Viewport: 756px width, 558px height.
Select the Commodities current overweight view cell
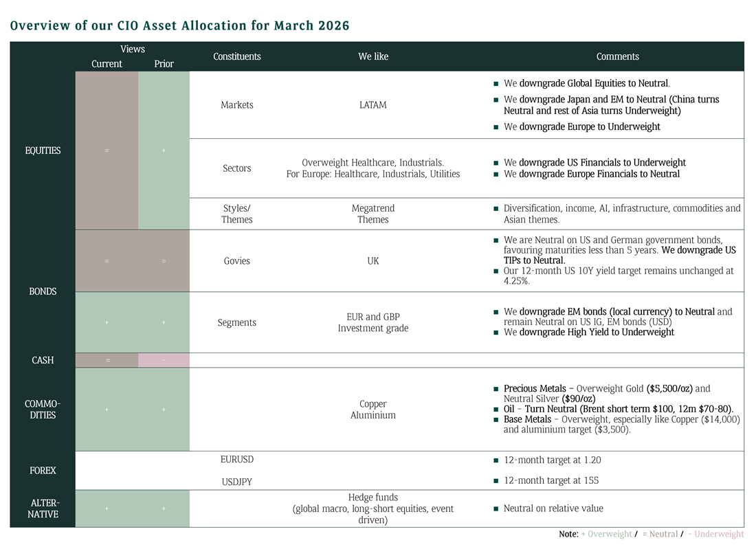click(x=107, y=410)
